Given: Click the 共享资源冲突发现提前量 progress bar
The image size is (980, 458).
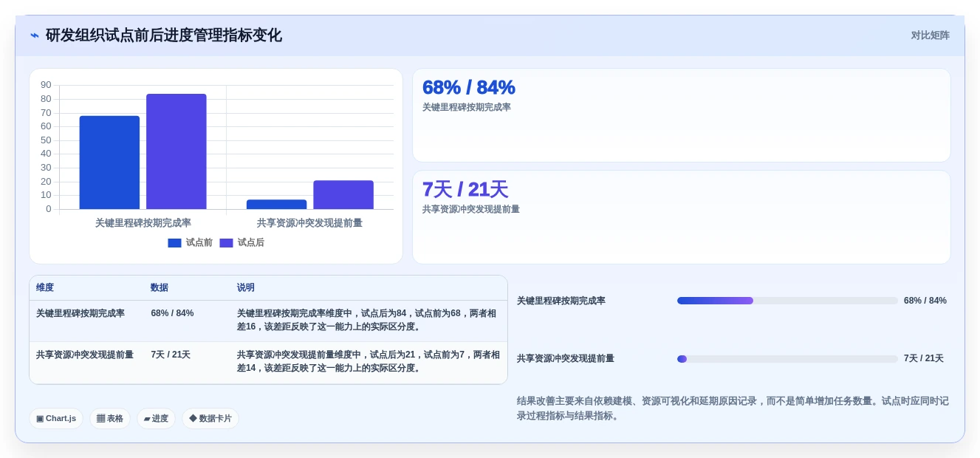Looking at the screenshot, I should tap(787, 359).
